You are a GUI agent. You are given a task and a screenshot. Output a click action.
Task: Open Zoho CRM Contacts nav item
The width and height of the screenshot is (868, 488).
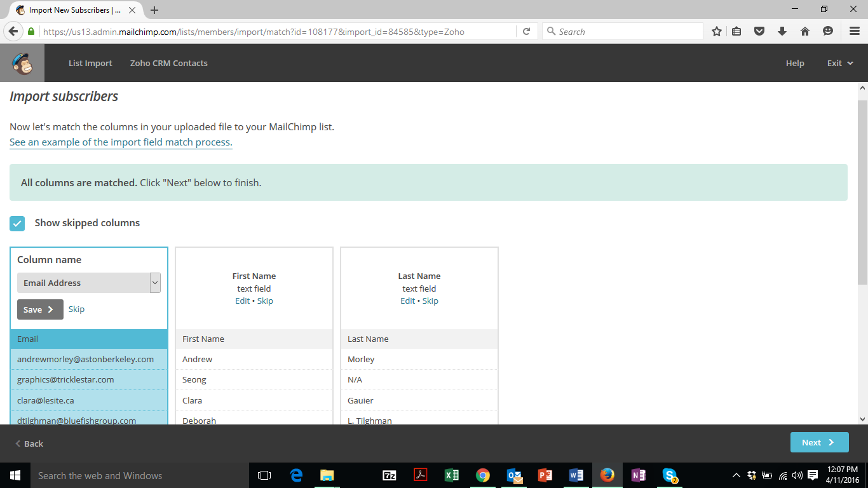click(x=168, y=63)
